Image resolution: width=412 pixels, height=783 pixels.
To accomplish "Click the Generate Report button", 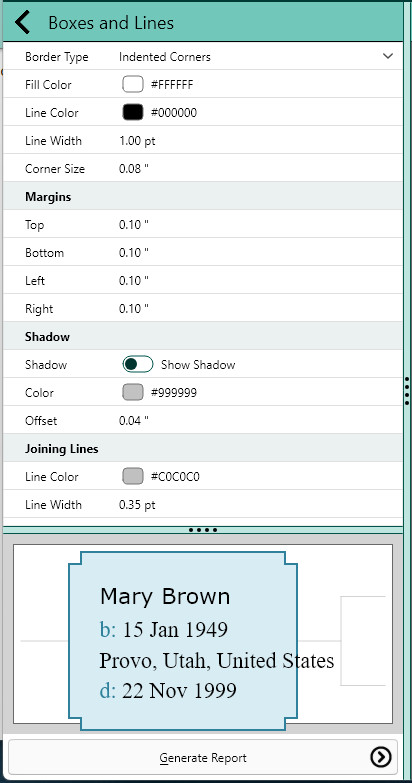I will click(x=203, y=758).
